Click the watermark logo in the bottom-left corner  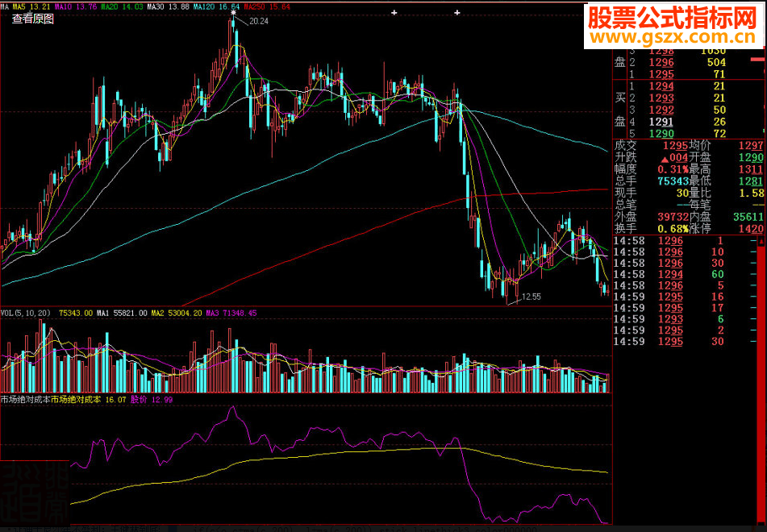pos(35,493)
